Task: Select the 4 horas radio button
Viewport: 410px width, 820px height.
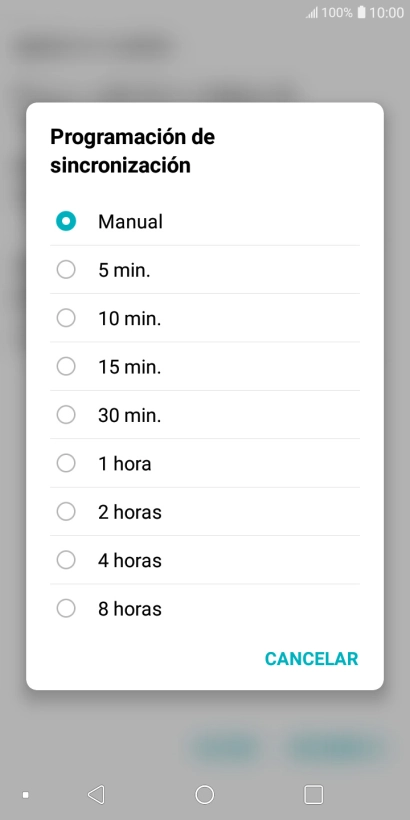Action: [x=66, y=560]
